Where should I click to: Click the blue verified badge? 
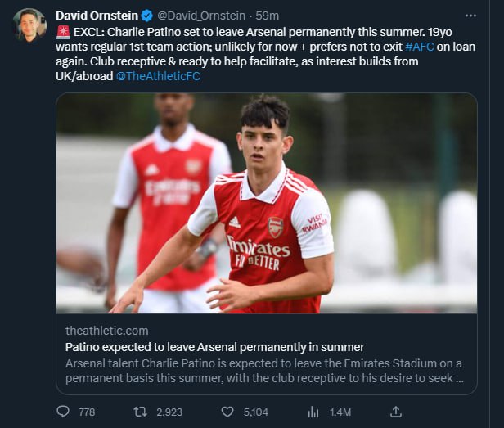click(146, 16)
